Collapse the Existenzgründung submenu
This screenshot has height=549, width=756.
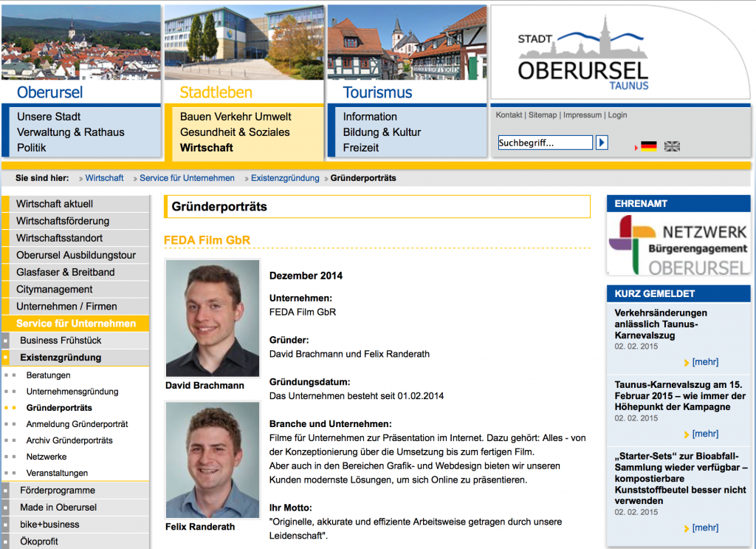coord(61,358)
